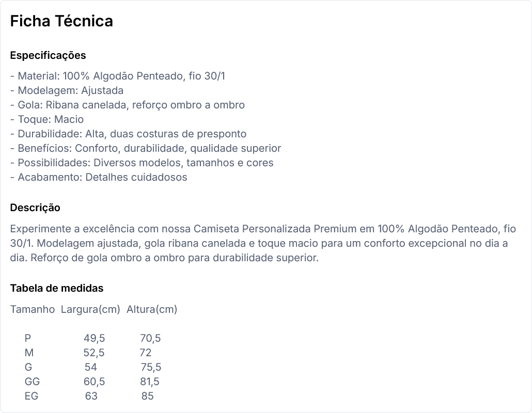Click the GG size row label

pos(32,382)
